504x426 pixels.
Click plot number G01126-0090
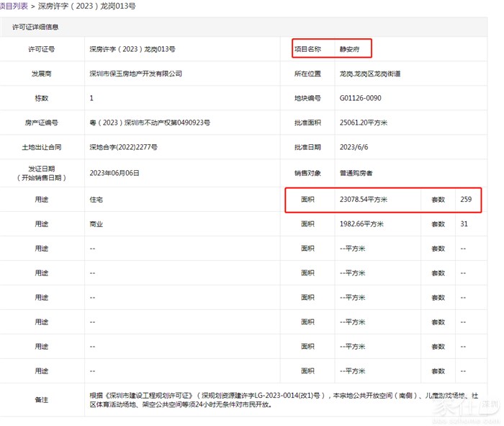click(x=360, y=98)
